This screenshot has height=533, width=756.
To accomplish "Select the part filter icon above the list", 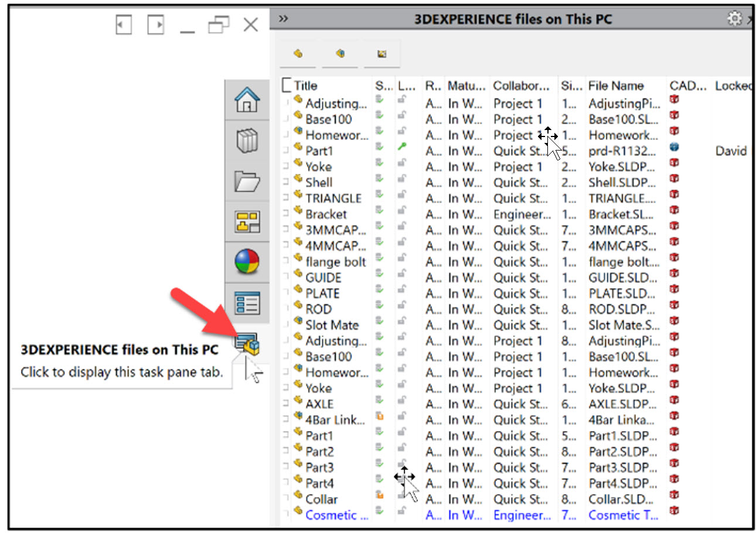I will [x=298, y=53].
